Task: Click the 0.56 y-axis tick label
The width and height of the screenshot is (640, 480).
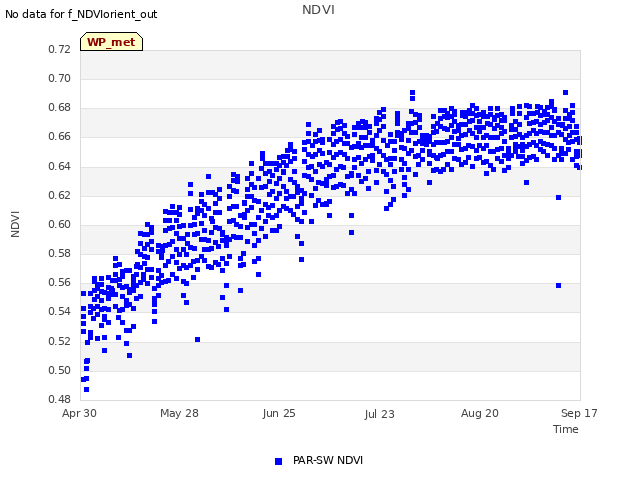Action: tap(60, 282)
